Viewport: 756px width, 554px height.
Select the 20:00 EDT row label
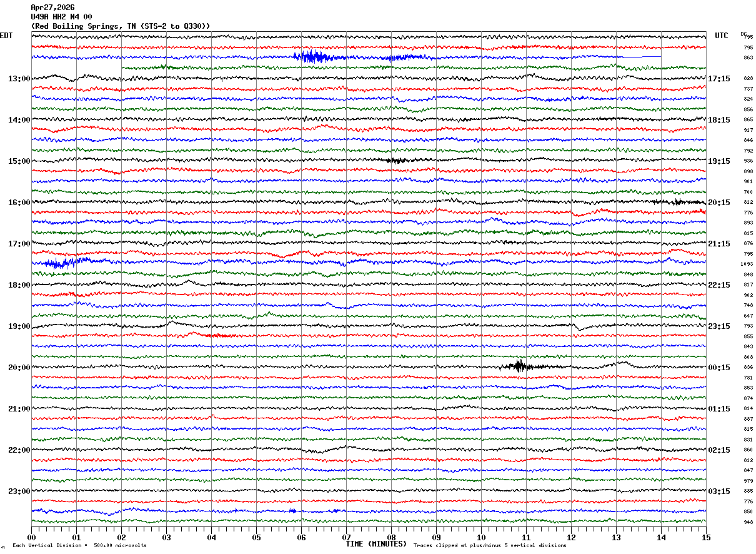[19, 368]
